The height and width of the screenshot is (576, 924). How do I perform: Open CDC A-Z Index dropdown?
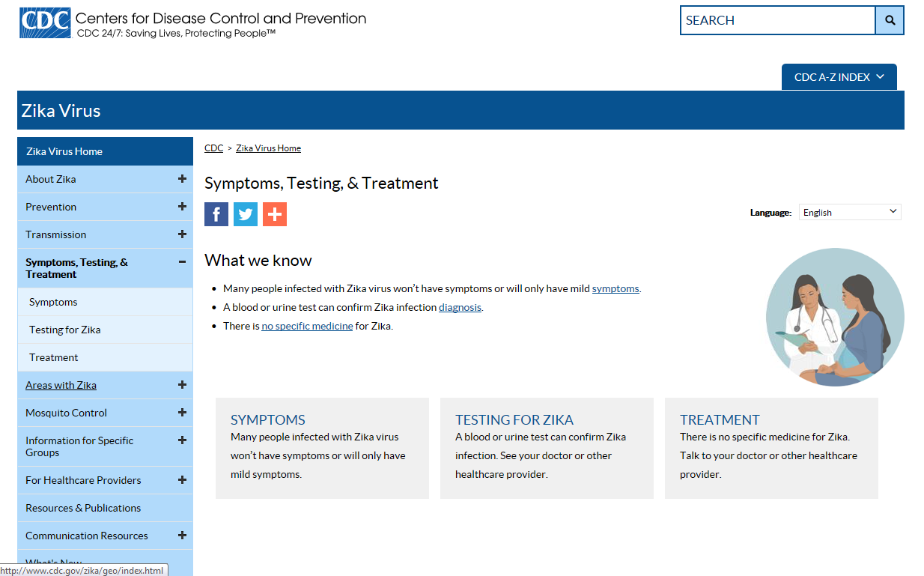839,77
